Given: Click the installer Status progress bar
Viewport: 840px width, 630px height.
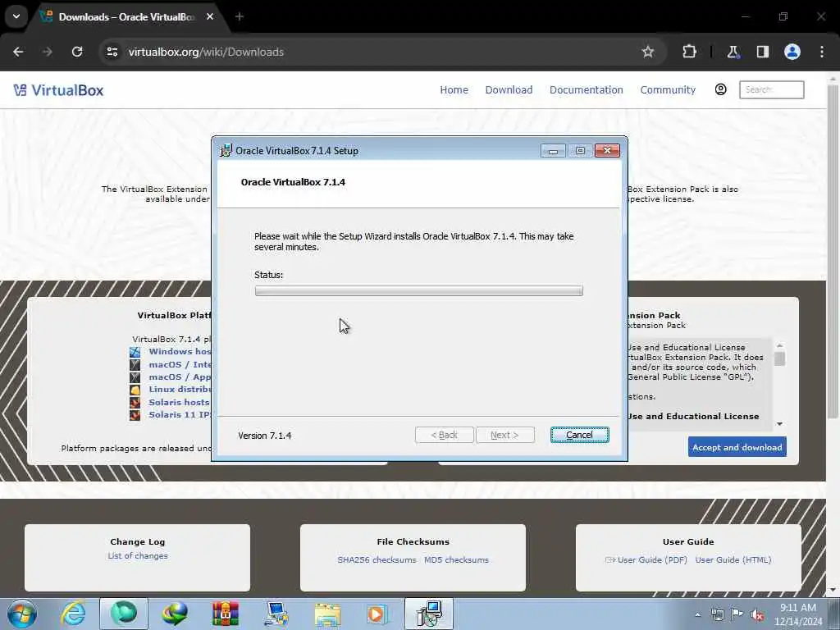Looking at the screenshot, I should [418, 291].
